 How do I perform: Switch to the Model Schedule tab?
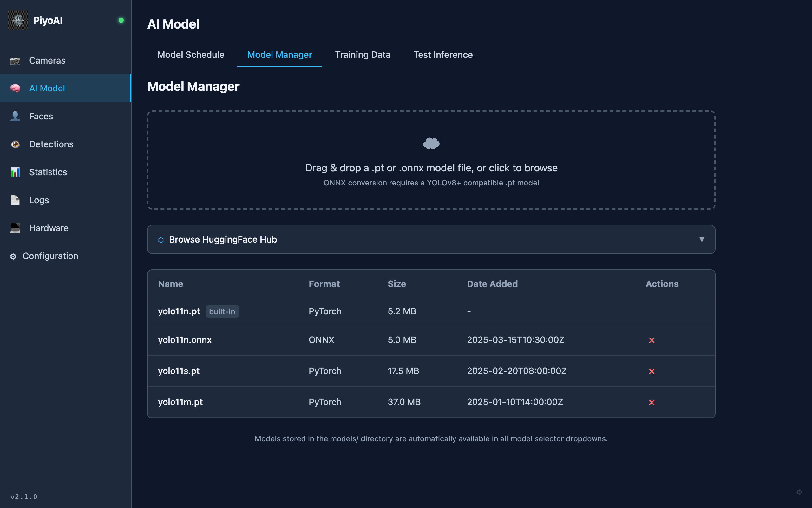pyautogui.click(x=191, y=55)
